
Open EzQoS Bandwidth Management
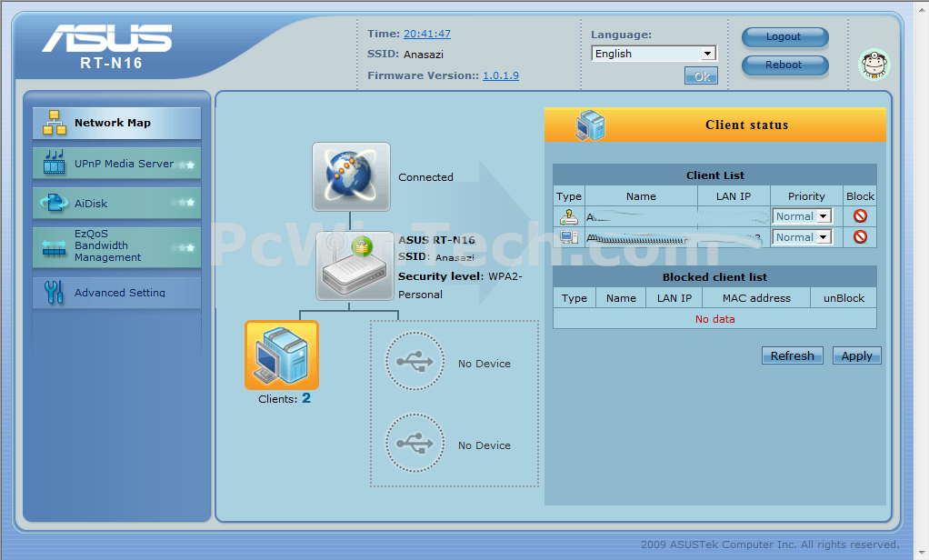pyautogui.click(x=116, y=246)
